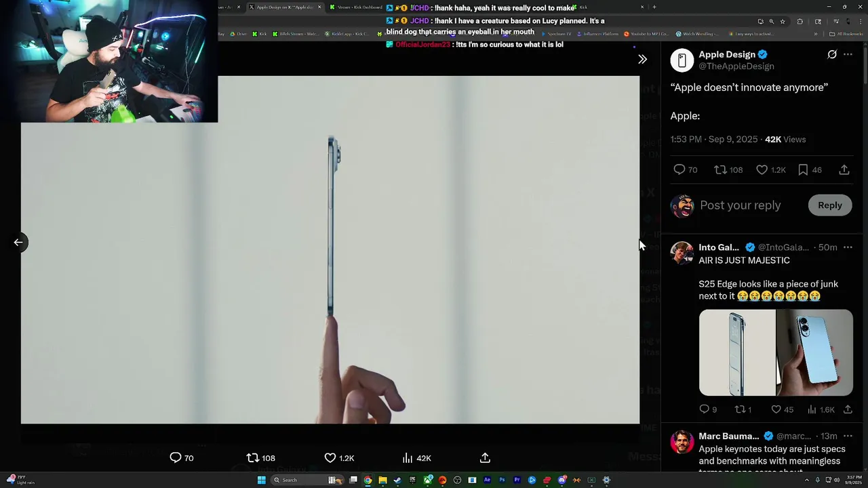The height and width of the screenshot is (488, 868).
Task: Open Grok icon on Apple Design post
Action: tap(832, 54)
